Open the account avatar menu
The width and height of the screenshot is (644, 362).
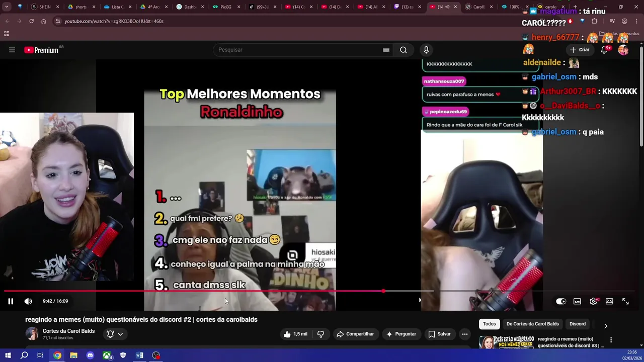[x=623, y=50]
